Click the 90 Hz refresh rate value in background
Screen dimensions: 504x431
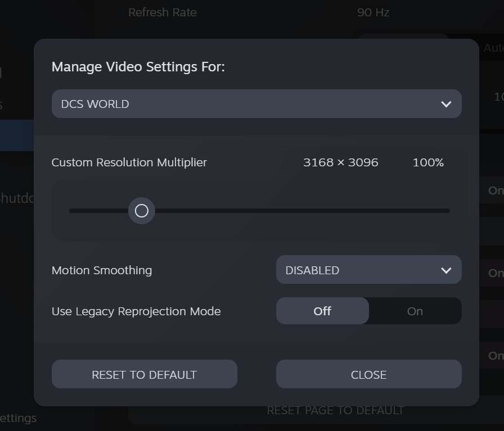pyautogui.click(x=373, y=12)
